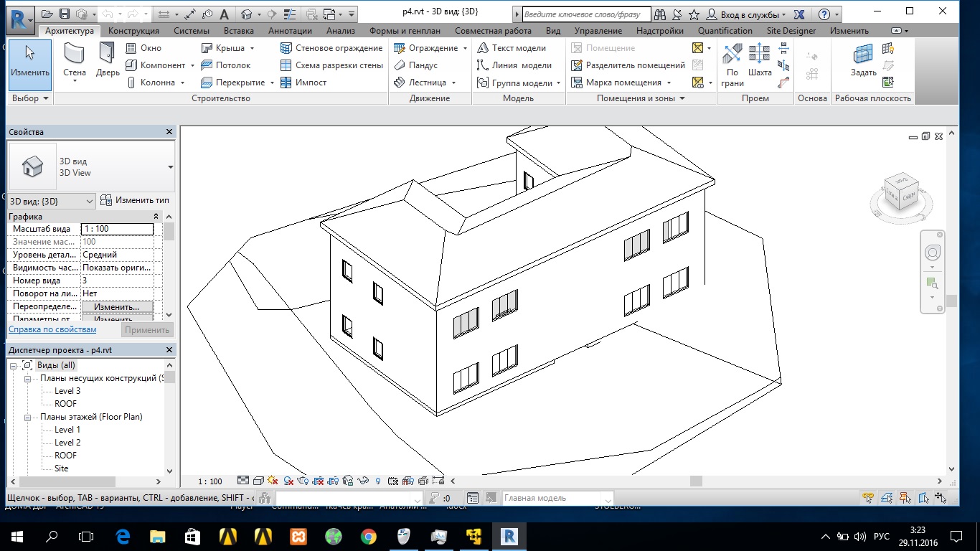Click the Curtain Grid (Схема разрезки стены) tool
The image size is (980, 551).
tap(331, 65)
